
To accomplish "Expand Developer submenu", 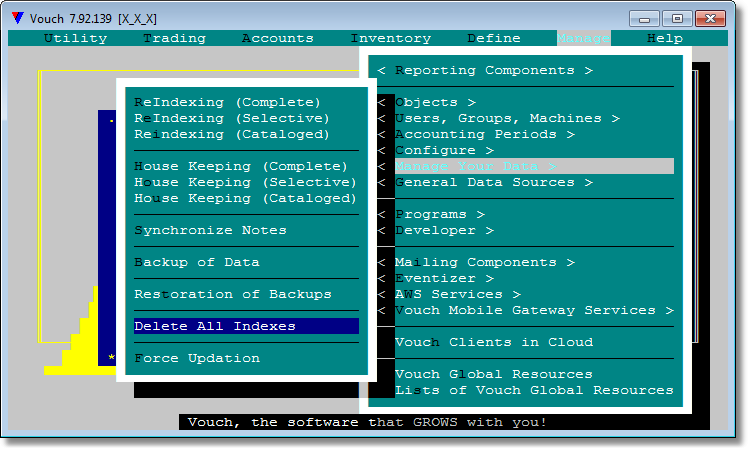I will [436, 230].
